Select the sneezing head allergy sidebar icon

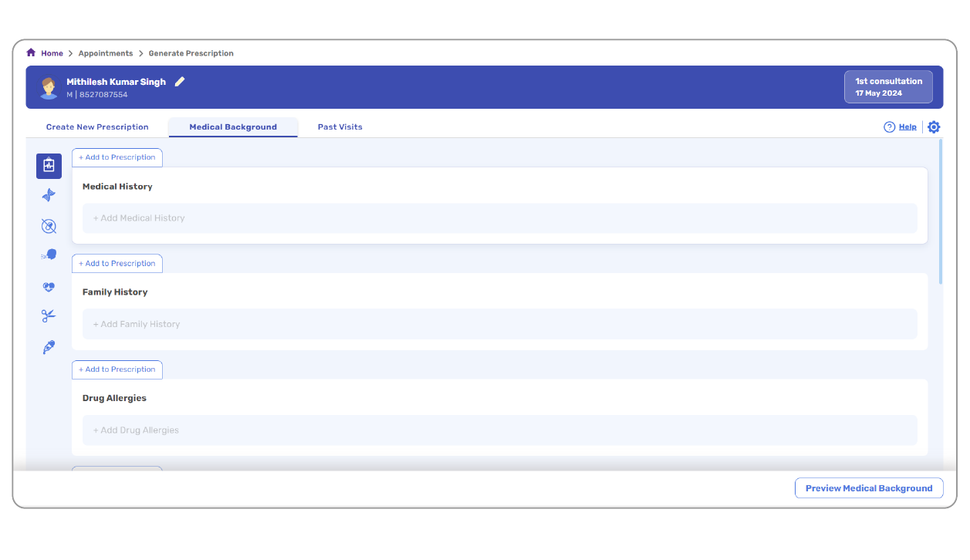[49, 255]
